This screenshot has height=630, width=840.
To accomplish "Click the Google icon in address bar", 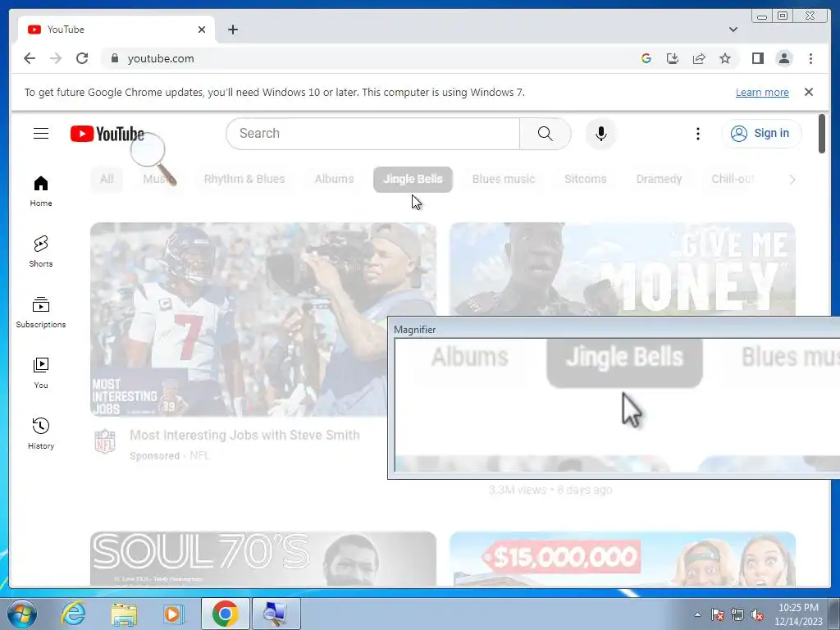I will click(646, 58).
